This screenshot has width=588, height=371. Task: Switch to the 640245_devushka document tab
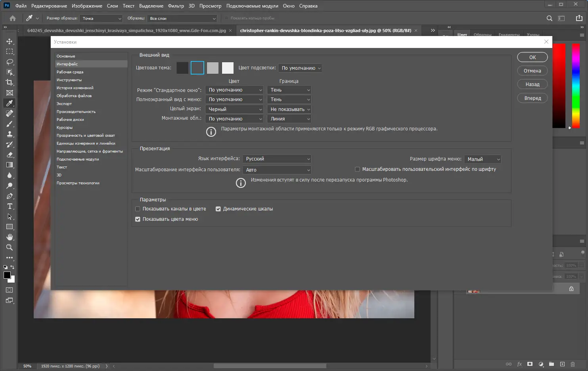pos(126,31)
